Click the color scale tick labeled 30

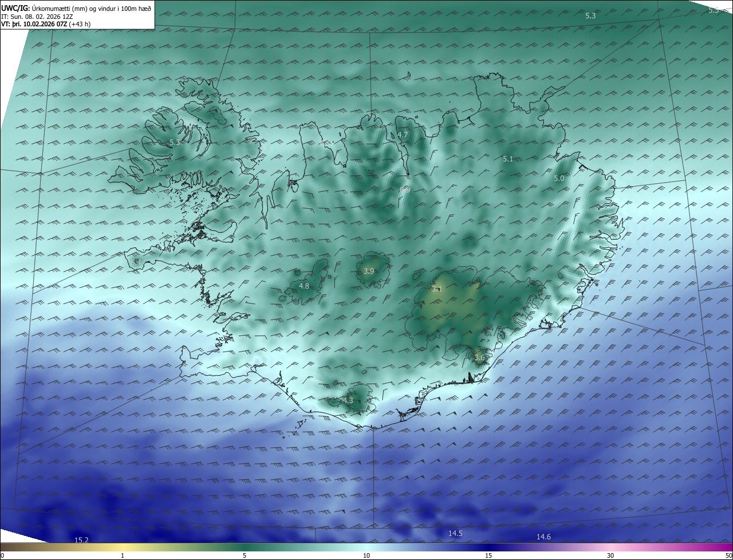(610, 555)
